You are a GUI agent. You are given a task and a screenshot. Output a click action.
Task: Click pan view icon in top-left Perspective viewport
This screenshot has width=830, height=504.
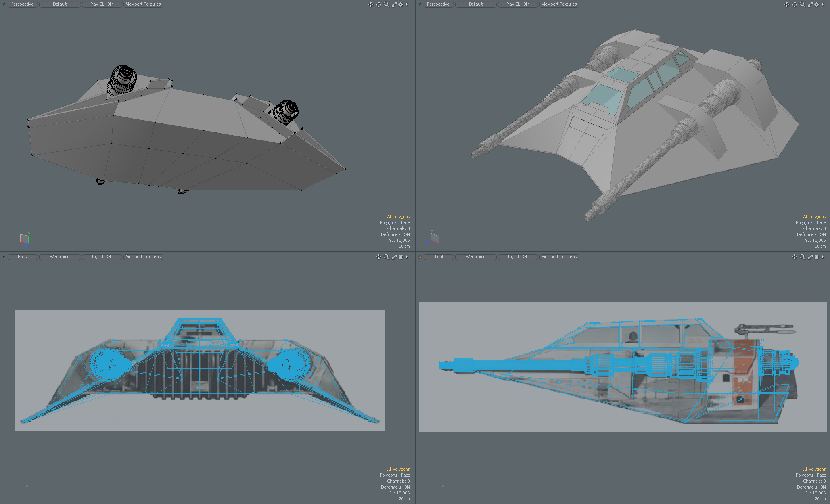point(370,4)
